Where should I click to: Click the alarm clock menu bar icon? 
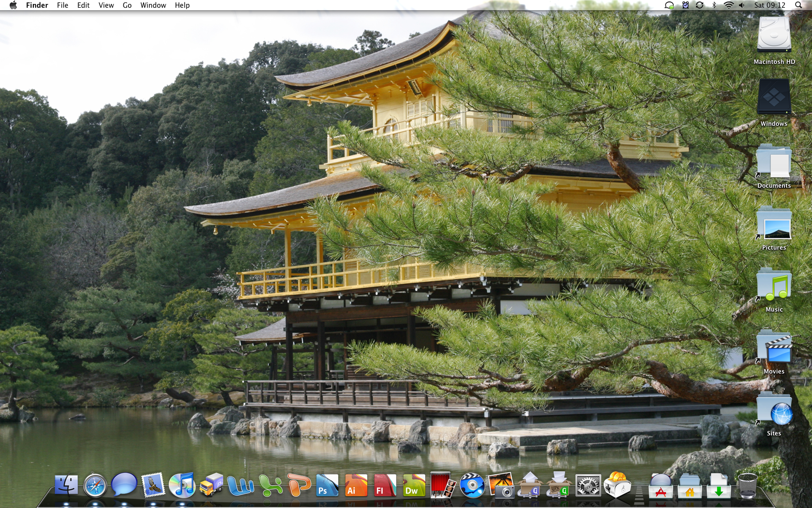(685, 5)
